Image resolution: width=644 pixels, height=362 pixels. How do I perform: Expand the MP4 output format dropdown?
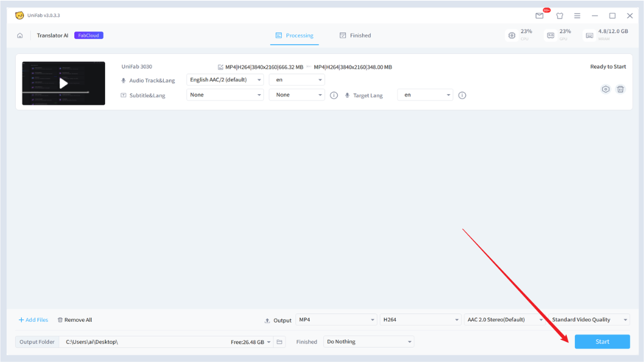337,320
